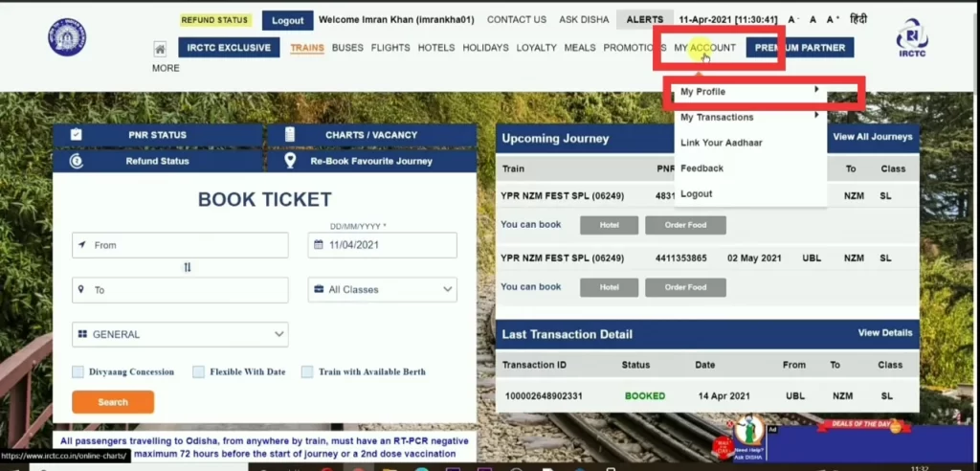Check Train with Available Berth option
Viewport: 980px width, 471px height.
(x=307, y=371)
